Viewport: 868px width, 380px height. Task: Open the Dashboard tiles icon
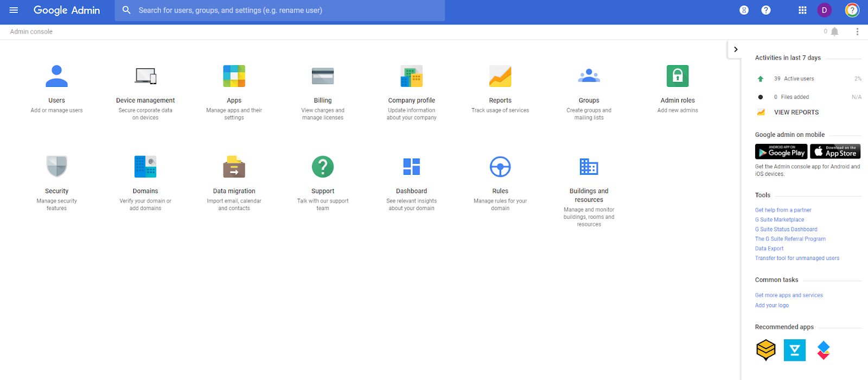click(412, 167)
